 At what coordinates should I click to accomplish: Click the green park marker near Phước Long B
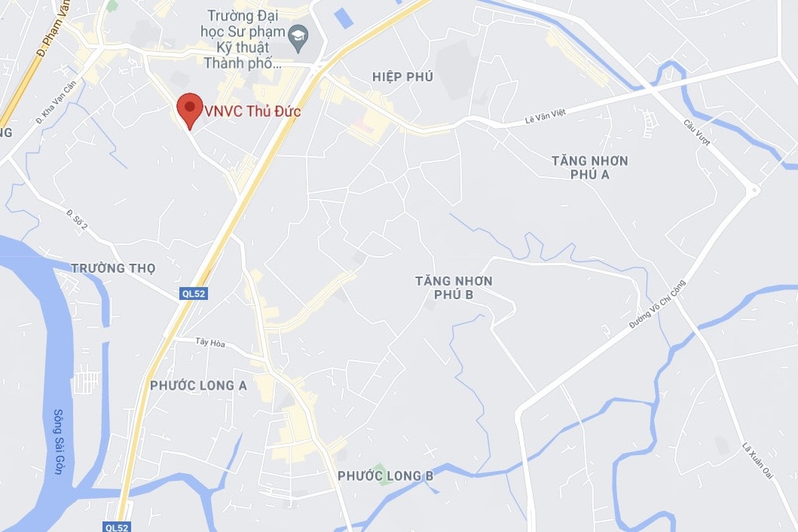pos(378,473)
